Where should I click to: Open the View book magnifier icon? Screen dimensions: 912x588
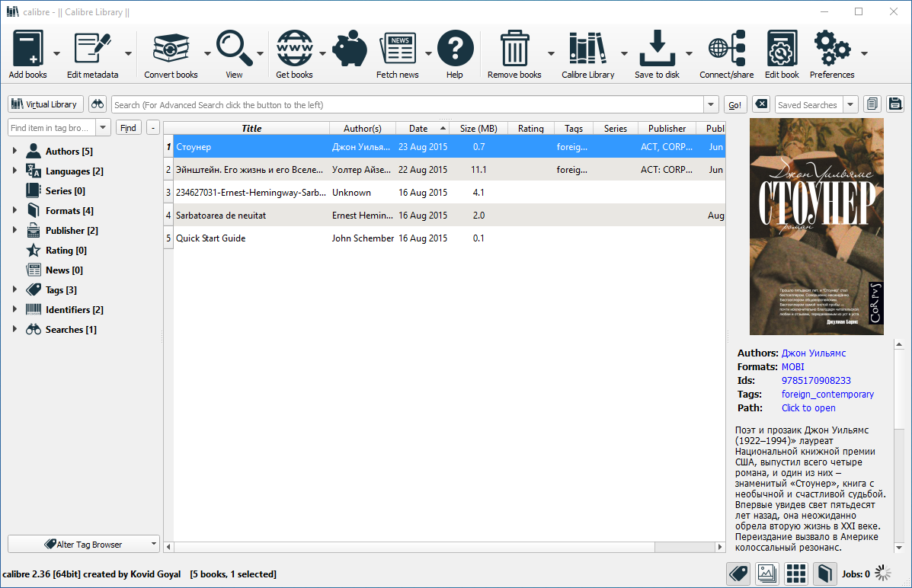coord(234,49)
